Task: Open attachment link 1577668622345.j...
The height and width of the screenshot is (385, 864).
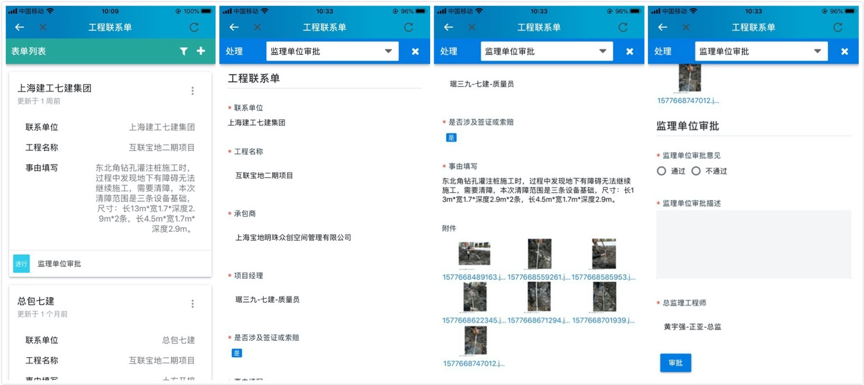Action: click(x=474, y=321)
